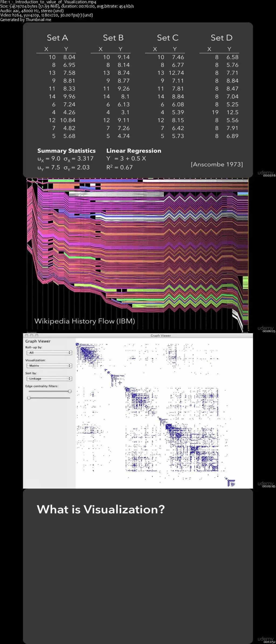276x644 pixels.
Task: Click the 'Set C' table heading
Action: [x=168, y=38]
